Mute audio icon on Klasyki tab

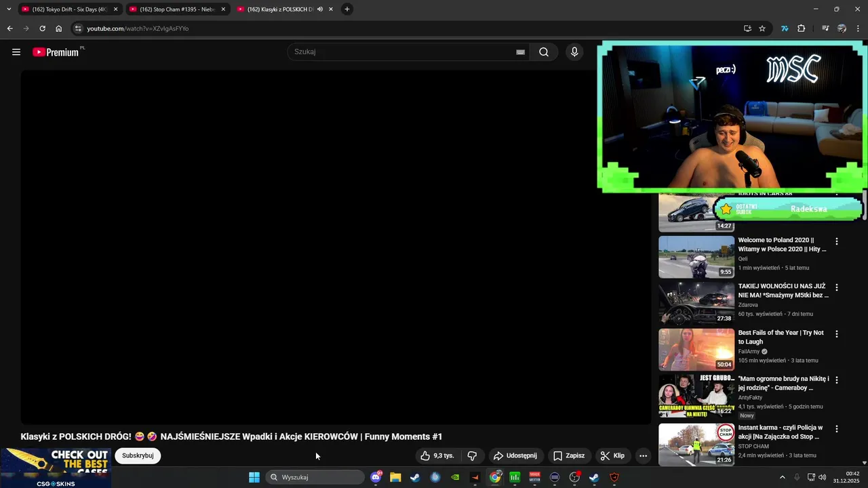[320, 9]
